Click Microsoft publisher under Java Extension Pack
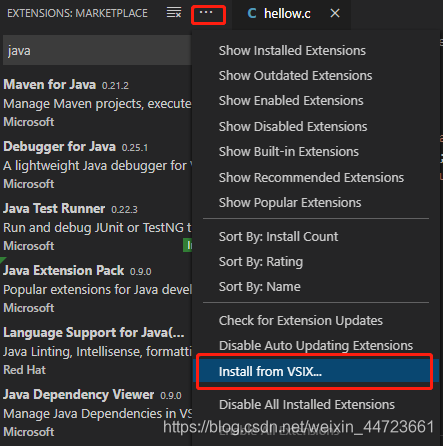 (29, 308)
